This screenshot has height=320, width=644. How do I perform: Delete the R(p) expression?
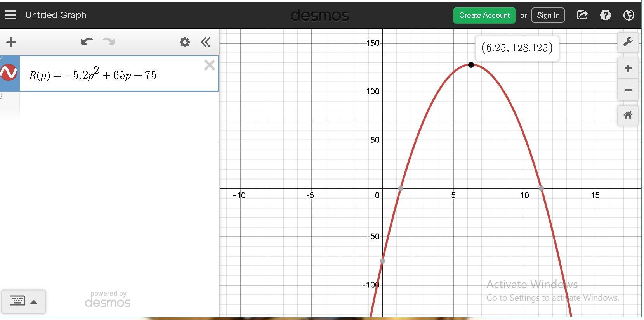pos(209,65)
